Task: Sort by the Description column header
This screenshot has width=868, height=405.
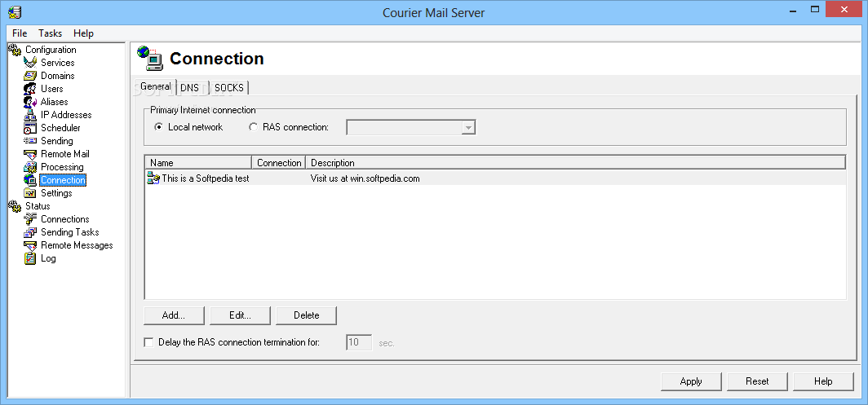Action: coord(576,163)
